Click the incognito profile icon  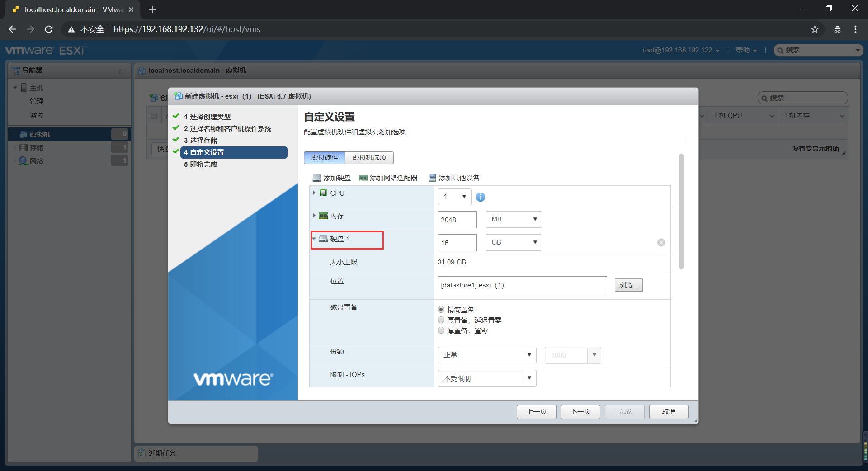click(837, 29)
